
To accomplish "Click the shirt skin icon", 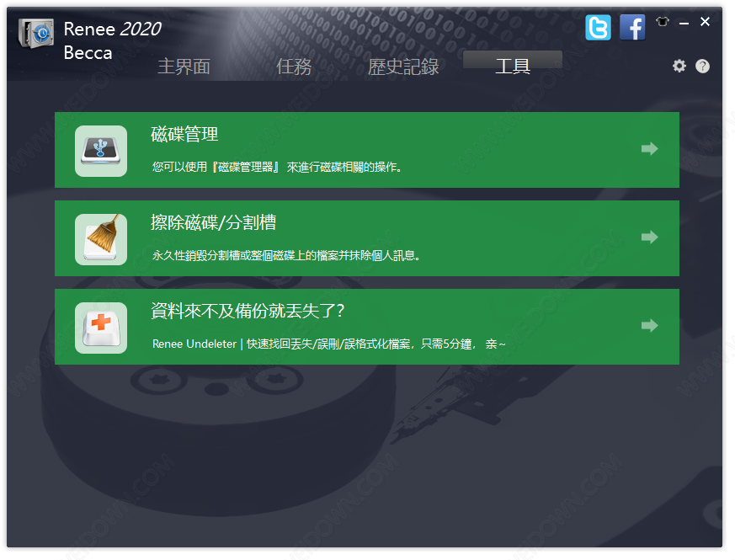I will click(x=663, y=22).
